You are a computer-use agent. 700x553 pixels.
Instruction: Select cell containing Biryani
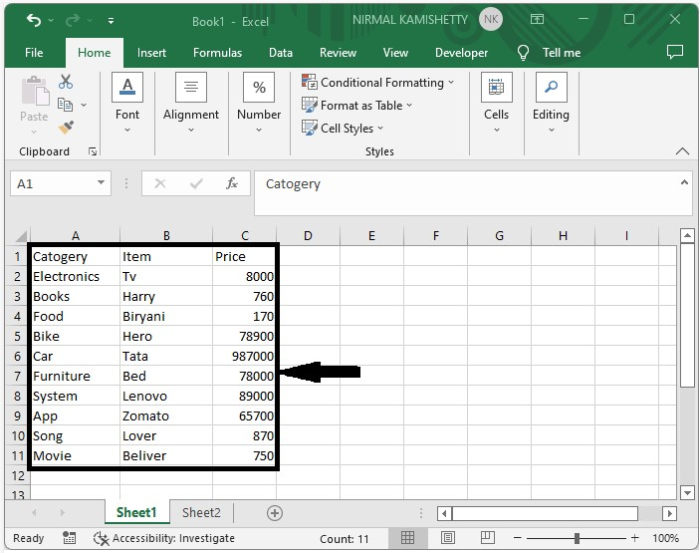tap(166, 316)
